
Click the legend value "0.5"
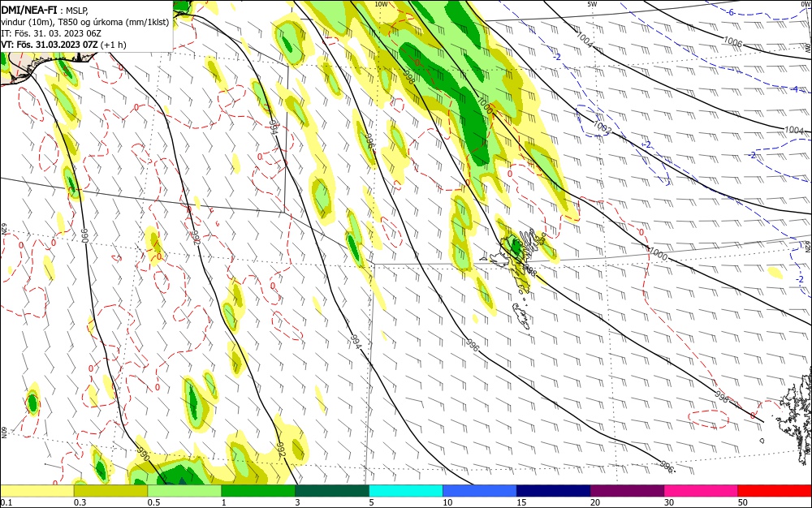tap(153, 502)
